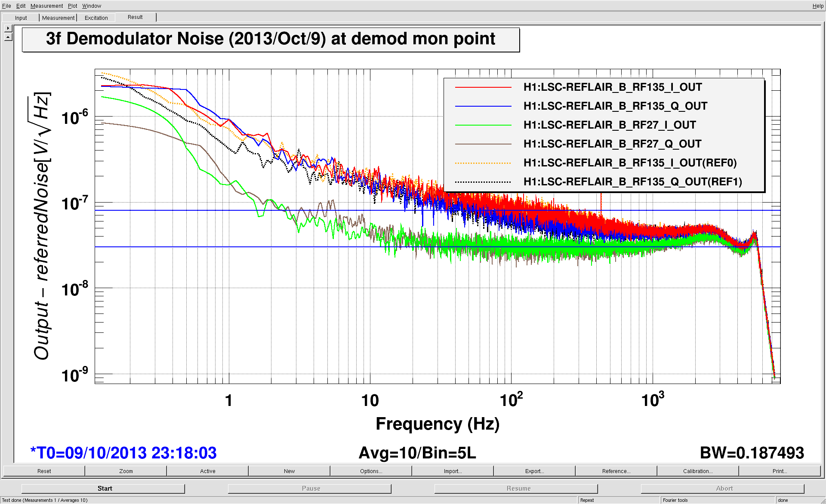Open the Reference settings

(616, 471)
